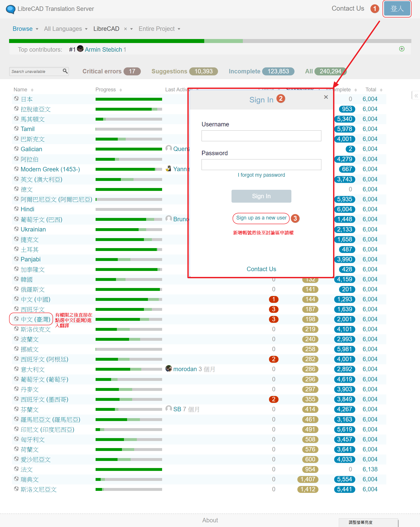
Task: Open the Modern Greek (1453-) language
Action: tap(50, 169)
